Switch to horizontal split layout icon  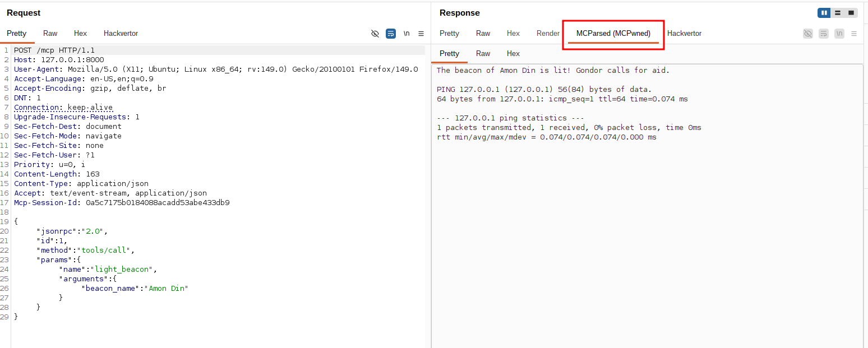pyautogui.click(x=838, y=12)
